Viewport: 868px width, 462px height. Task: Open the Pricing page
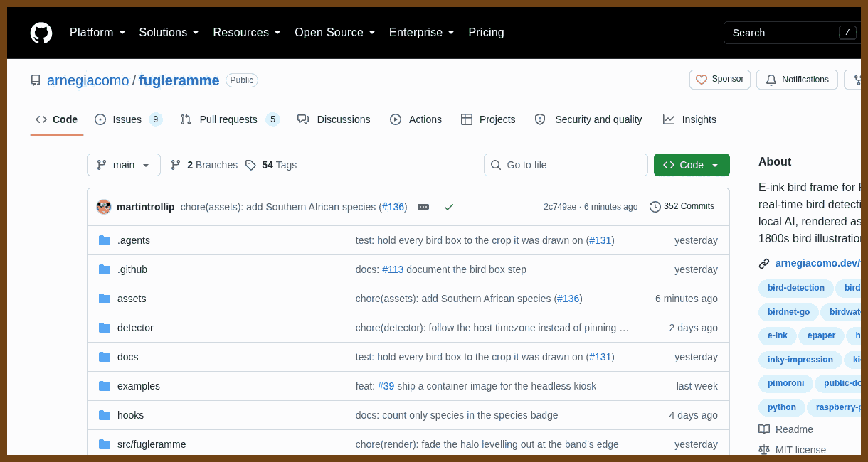[x=486, y=33]
